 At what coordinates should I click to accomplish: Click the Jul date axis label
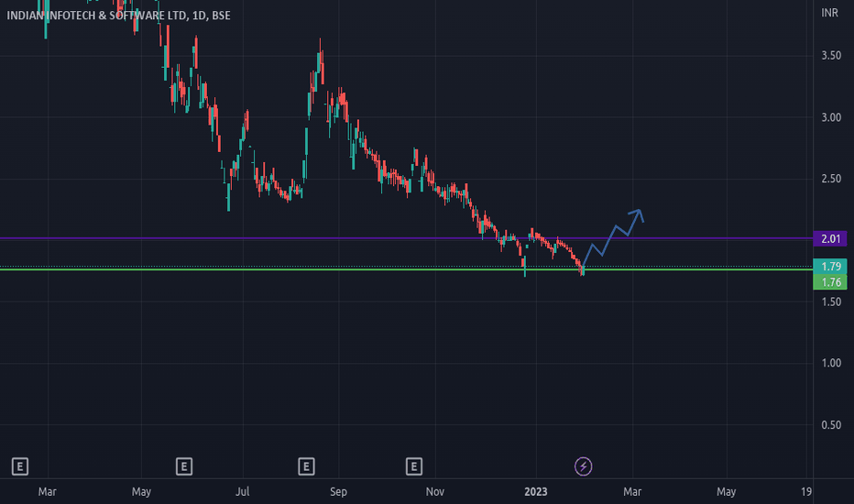click(x=243, y=491)
